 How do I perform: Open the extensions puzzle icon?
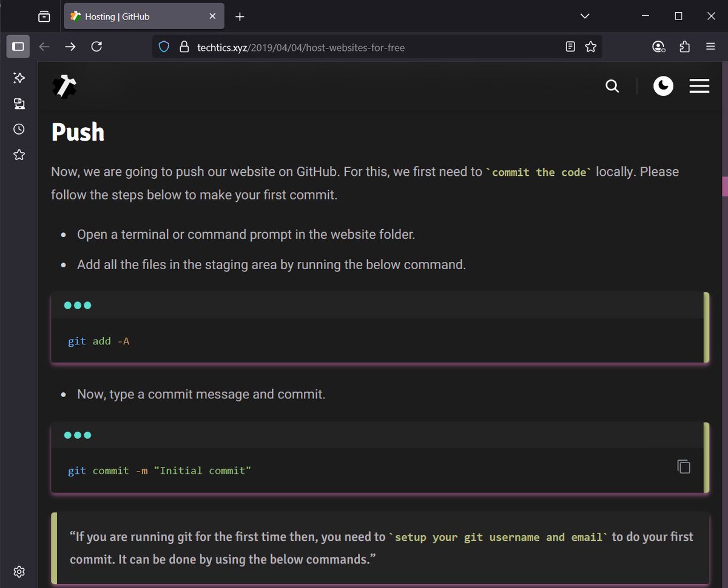pyautogui.click(x=685, y=47)
